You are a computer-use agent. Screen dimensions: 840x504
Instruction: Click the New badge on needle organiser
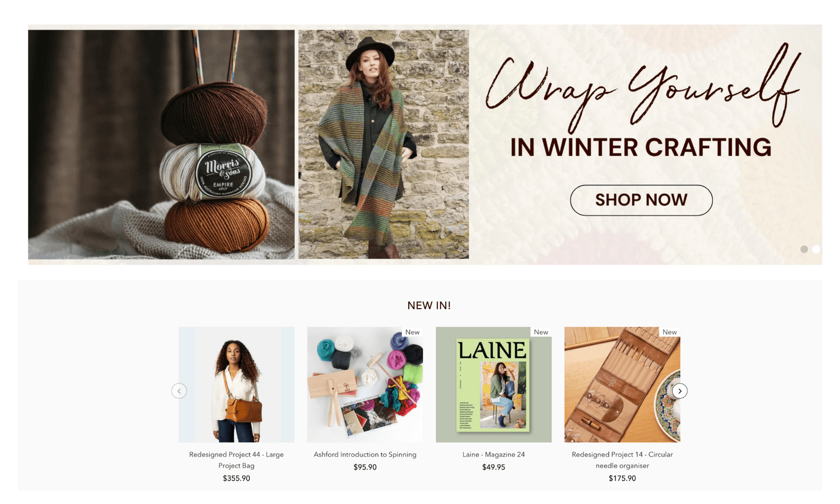tap(670, 332)
